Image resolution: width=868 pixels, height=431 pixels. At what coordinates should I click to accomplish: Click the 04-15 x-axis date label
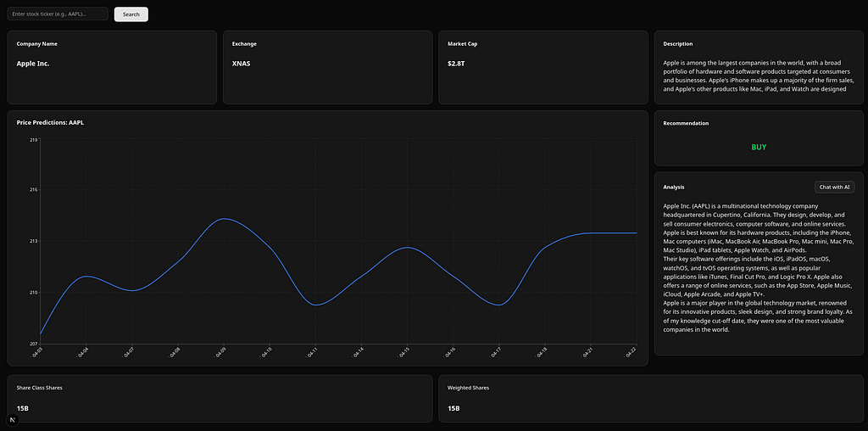(x=403, y=353)
